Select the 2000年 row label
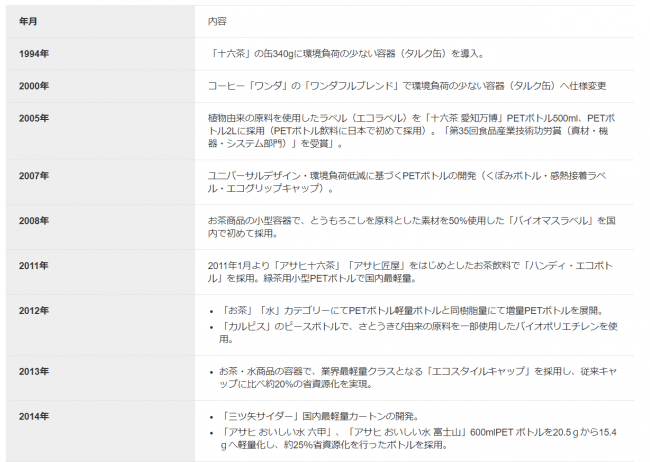Image resolution: width=650 pixels, height=462 pixels. pyautogui.click(x=34, y=86)
